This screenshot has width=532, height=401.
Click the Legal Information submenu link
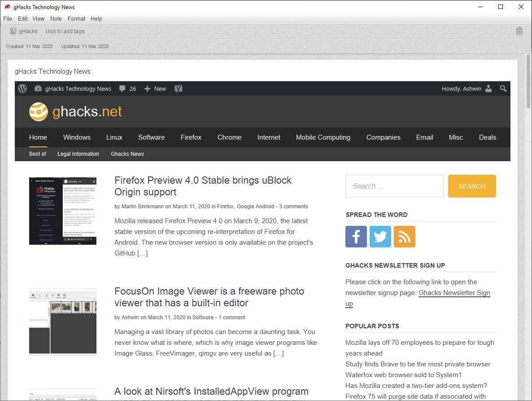(x=78, y=154)
